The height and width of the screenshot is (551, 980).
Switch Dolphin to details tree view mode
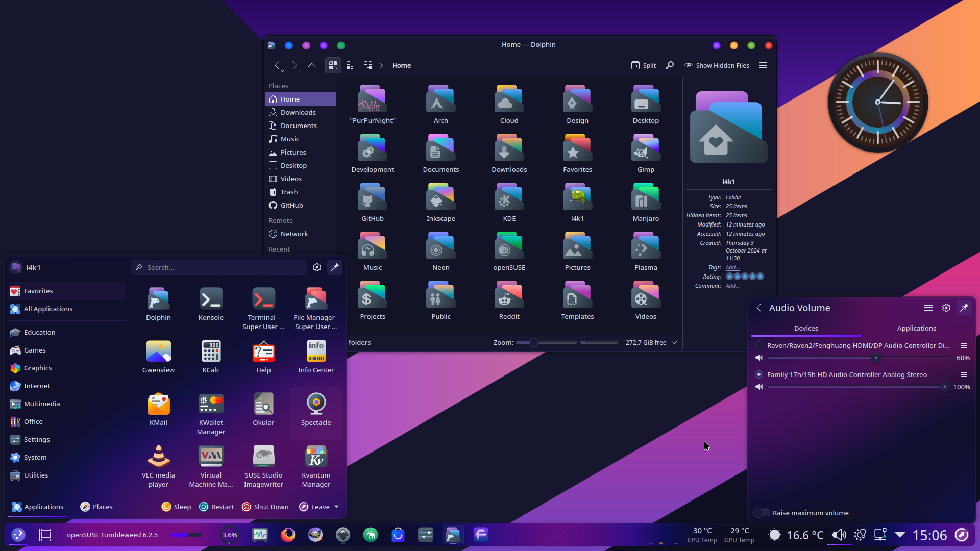coord(368,65)
